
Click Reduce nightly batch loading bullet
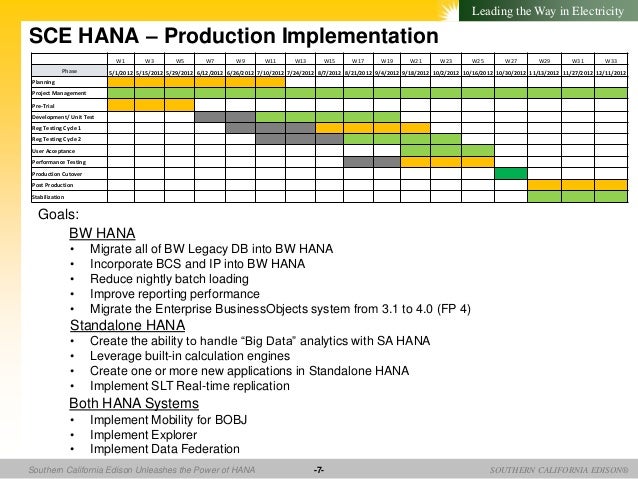(169, 279)
